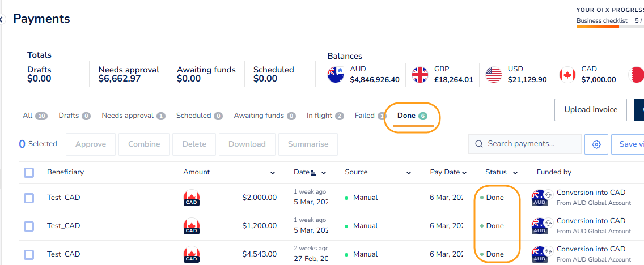The image size is (644, 265).
Task: Expand the Source column filter dropdown
Action: coord(409,173)
